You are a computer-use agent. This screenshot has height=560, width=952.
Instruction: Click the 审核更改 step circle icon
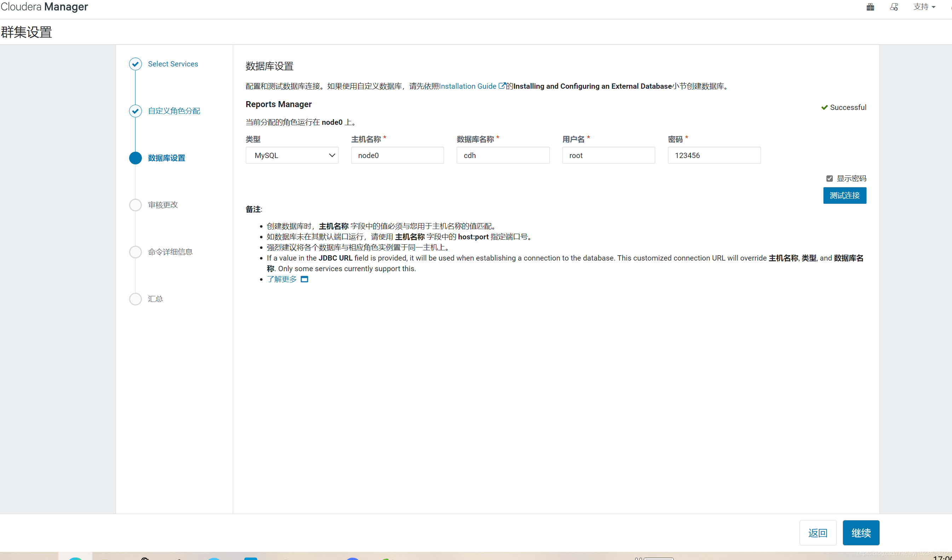pos(135,205)
